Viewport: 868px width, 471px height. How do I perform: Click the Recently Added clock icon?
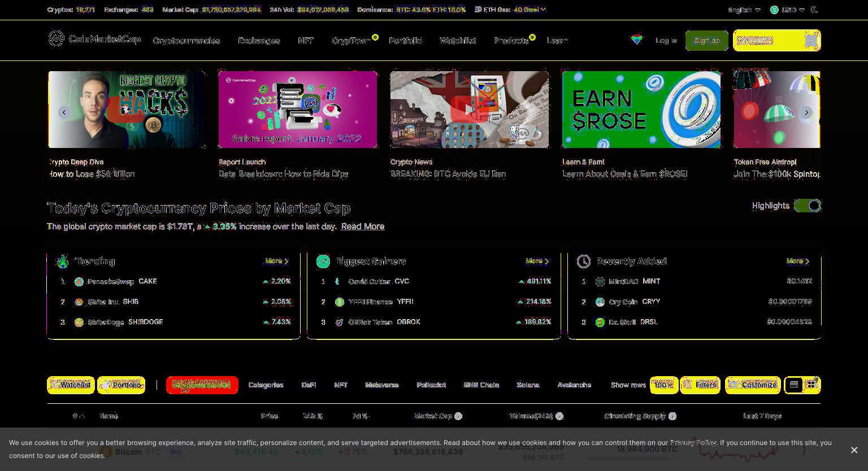(x=584, y=261)
